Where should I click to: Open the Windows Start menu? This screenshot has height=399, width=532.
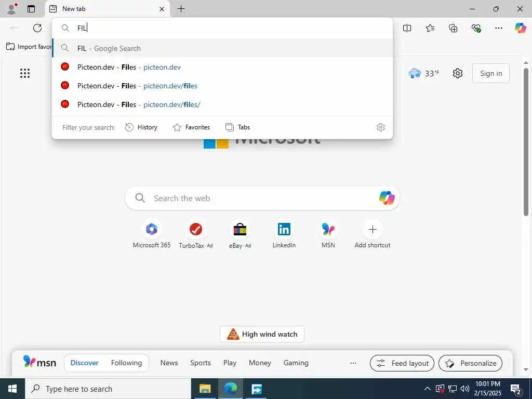(12, 389)
